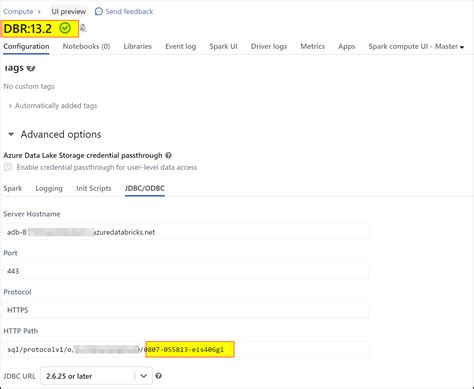
Task: Open the Tags help icon
Action: [31, 68]
